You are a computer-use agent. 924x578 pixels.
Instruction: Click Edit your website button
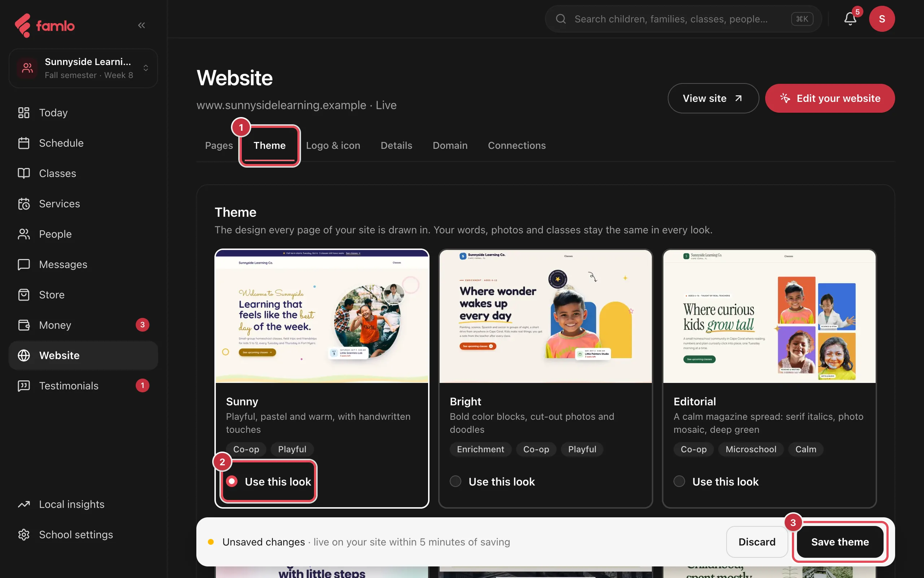(x=830, y=98)
